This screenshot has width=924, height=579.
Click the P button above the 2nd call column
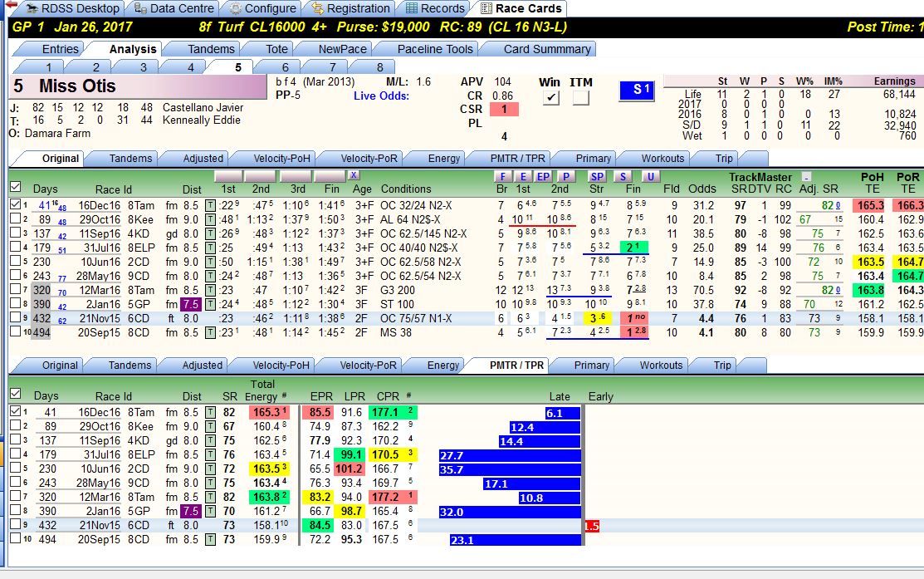(x=565, y=176)
